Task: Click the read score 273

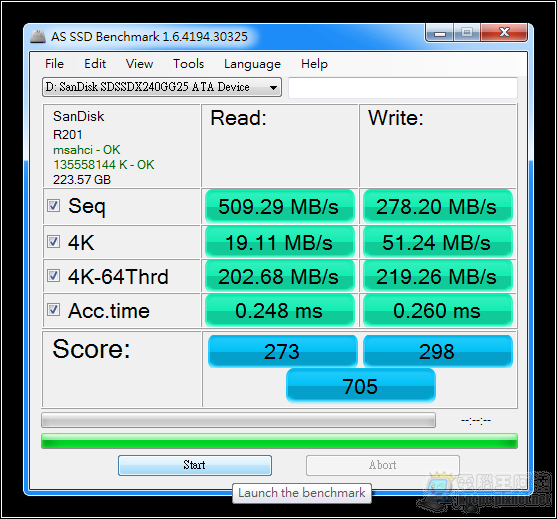Action: (x=282, y=351)
